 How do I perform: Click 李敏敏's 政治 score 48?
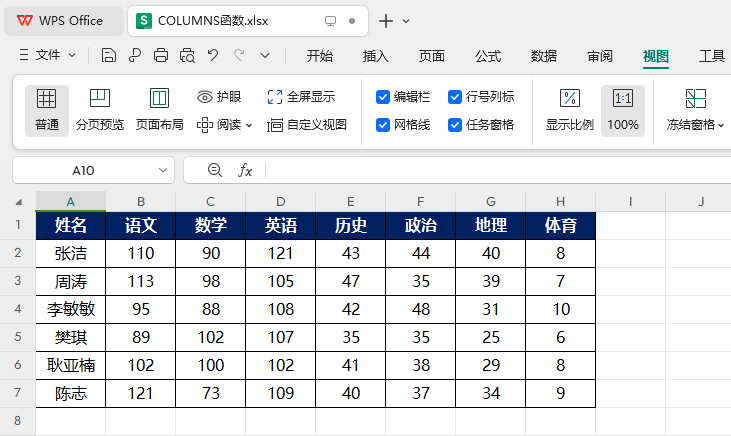point(421,309)
